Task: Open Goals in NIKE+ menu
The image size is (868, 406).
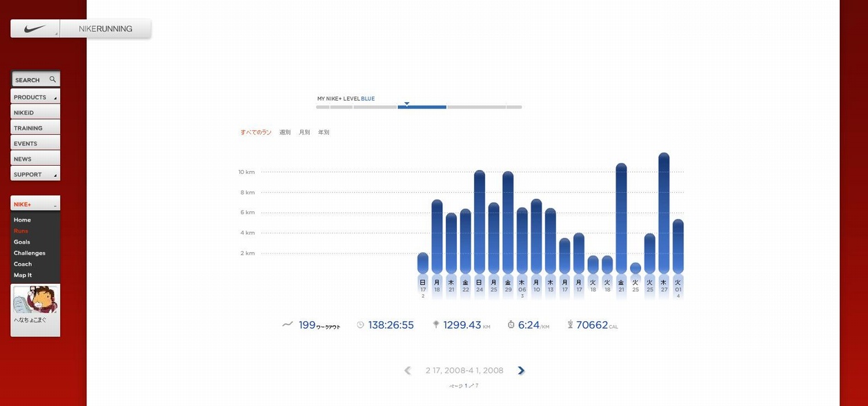Action: (22, 242)
